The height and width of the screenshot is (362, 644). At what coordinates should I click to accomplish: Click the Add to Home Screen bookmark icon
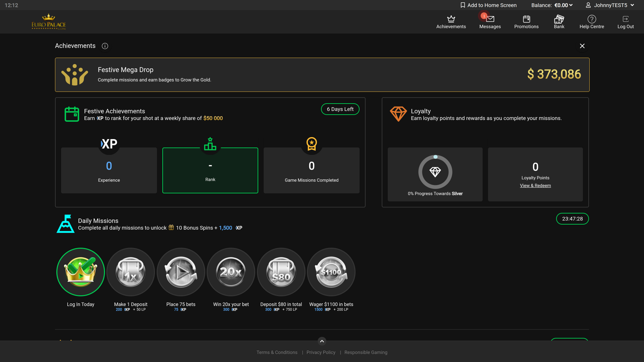point(463,5)
